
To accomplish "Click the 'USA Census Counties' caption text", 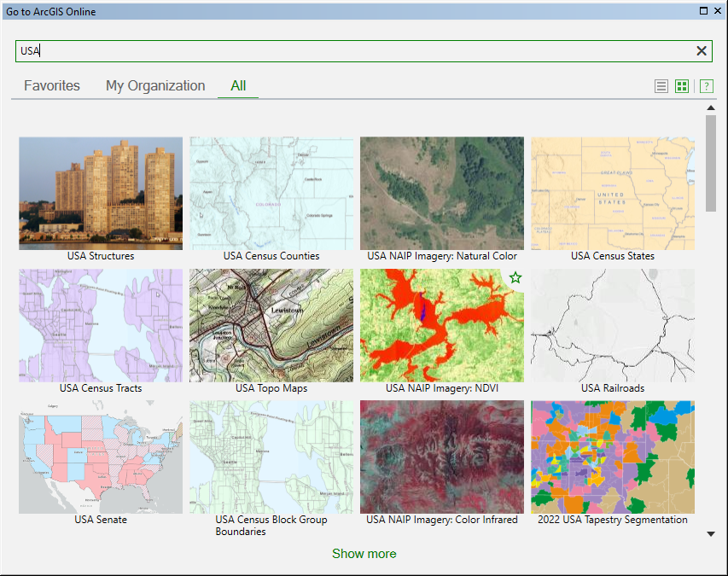I will point(271,256).
